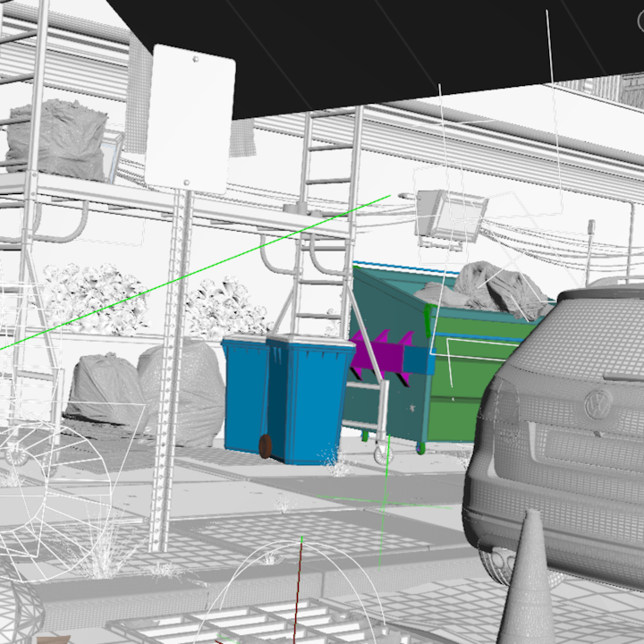This screenshot has width=644, height=644.
Task: Select the magenta spiked bracket on dumpster
Action: [378, 352]
